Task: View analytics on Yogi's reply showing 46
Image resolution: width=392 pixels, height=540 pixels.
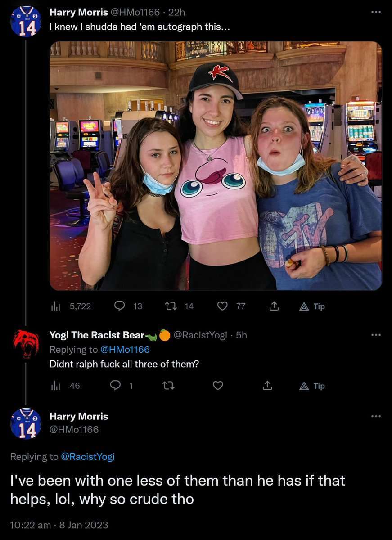Action: [65, 386]
